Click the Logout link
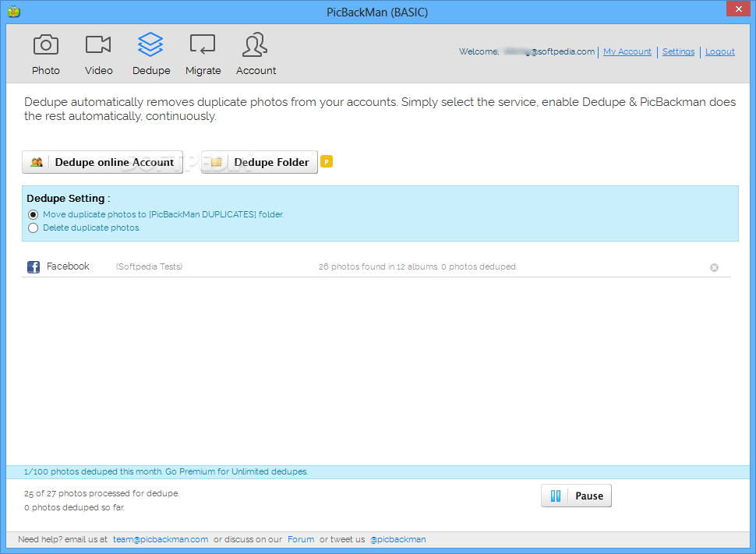Viewport: 756px width, 554px height. pos(720,51)
